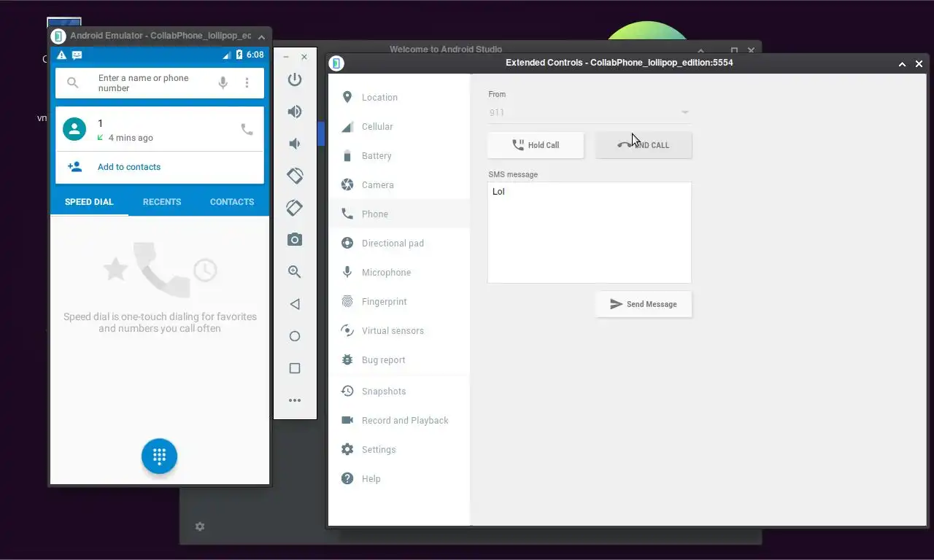Close the emulator toolbar with X
The height and width of the screenshot is (560, 934).
[x=304, y=57]
